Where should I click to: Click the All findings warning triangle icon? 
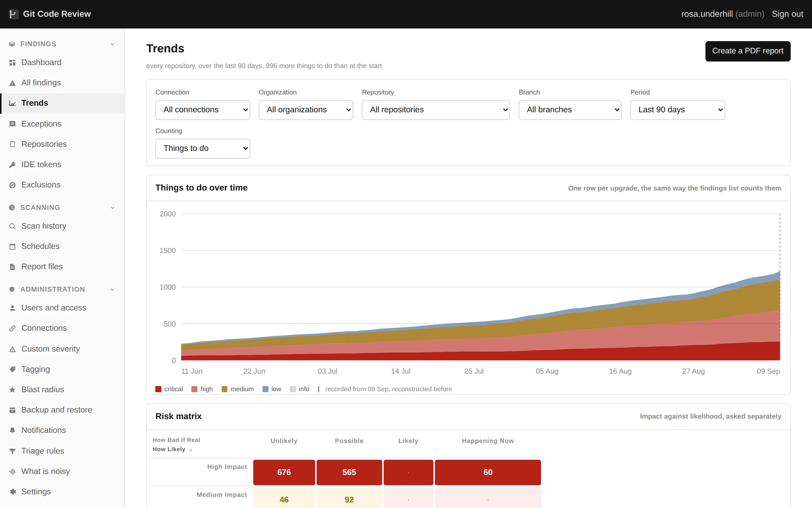(x=12, y=83)
